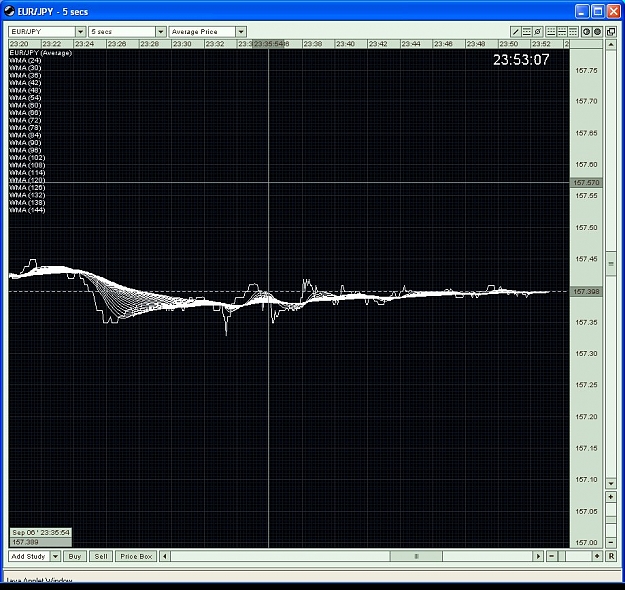Click the vertical zoom in plus button
The width and height of the screenshot is (625, 590).
coord(611,497)
